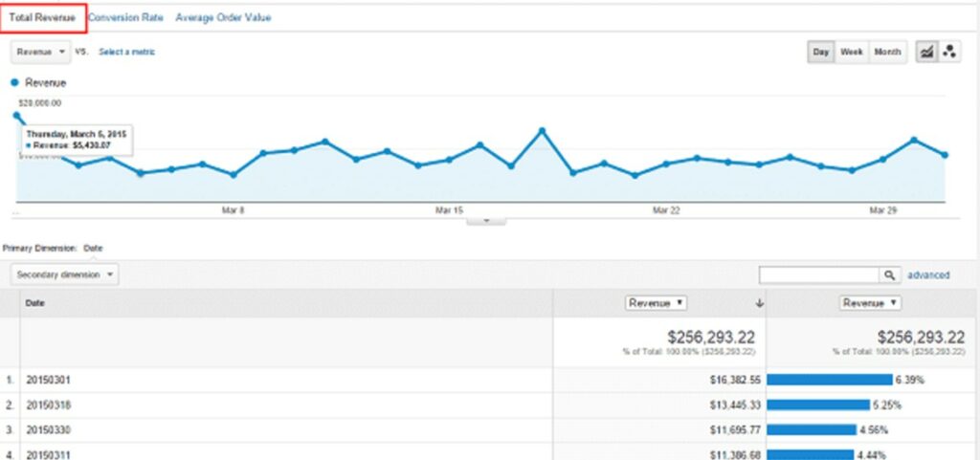Viewport: 980px width, 460px height.
Task: Open the Revenue dropdown in rightmost column
Action: [870, 303]
